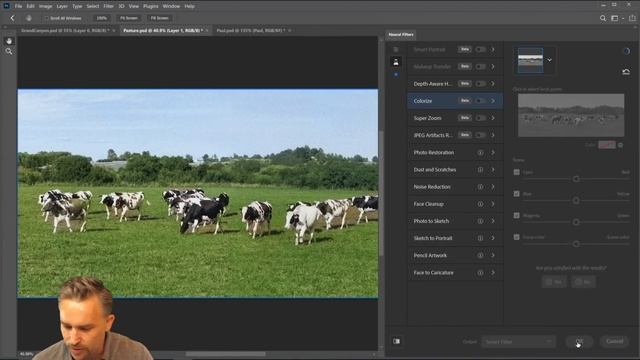Click the share icon at top right
This screenshot has width=640, height=360.
(x=632, y=18)
